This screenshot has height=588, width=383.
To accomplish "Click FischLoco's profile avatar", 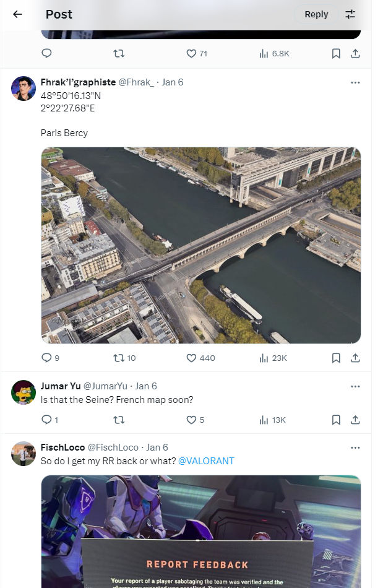I will coord(24,454).
